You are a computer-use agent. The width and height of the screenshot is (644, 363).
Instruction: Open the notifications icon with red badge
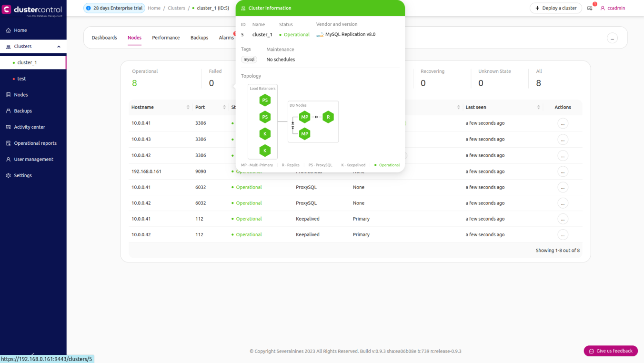pos(590,8)
